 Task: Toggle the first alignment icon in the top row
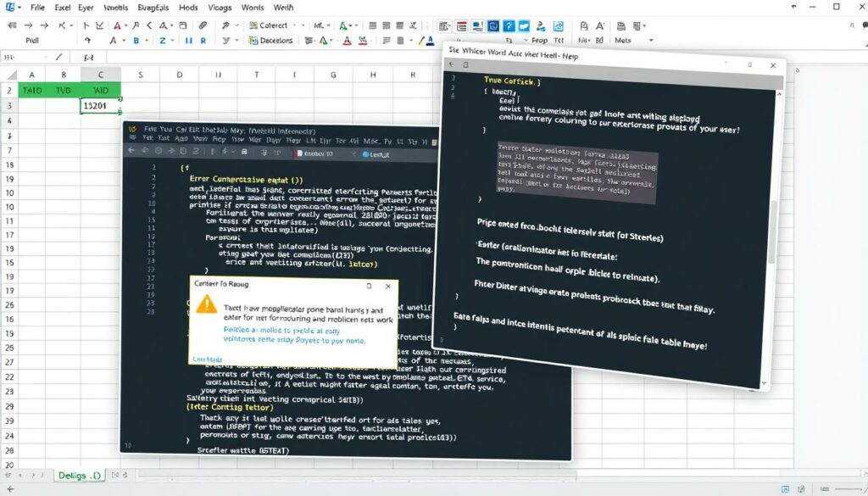coord(373,25)
